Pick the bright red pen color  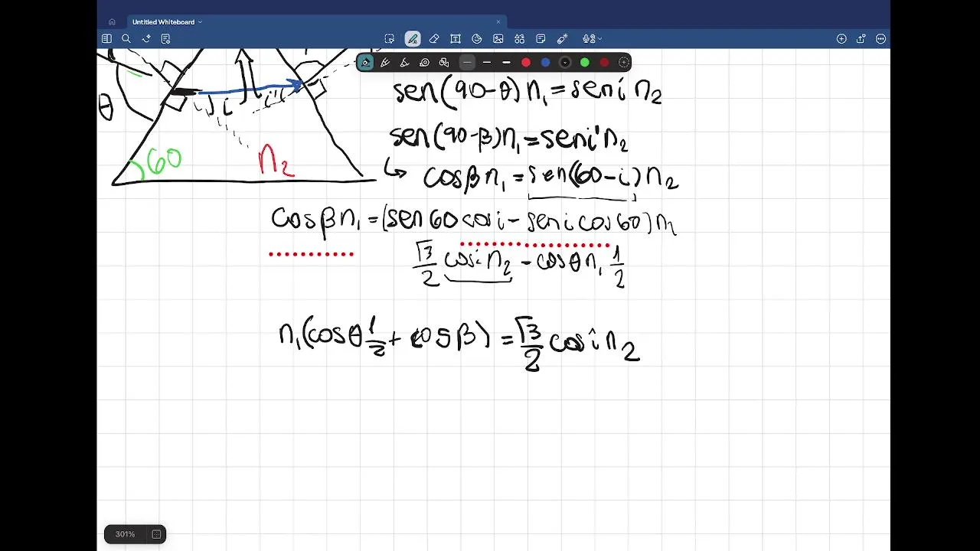click(x=526, y=63)
